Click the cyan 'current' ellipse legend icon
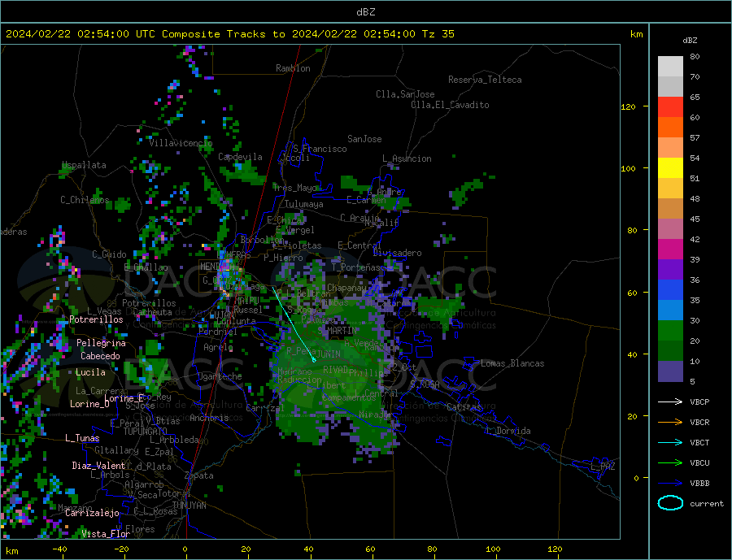 coord(670,503)
